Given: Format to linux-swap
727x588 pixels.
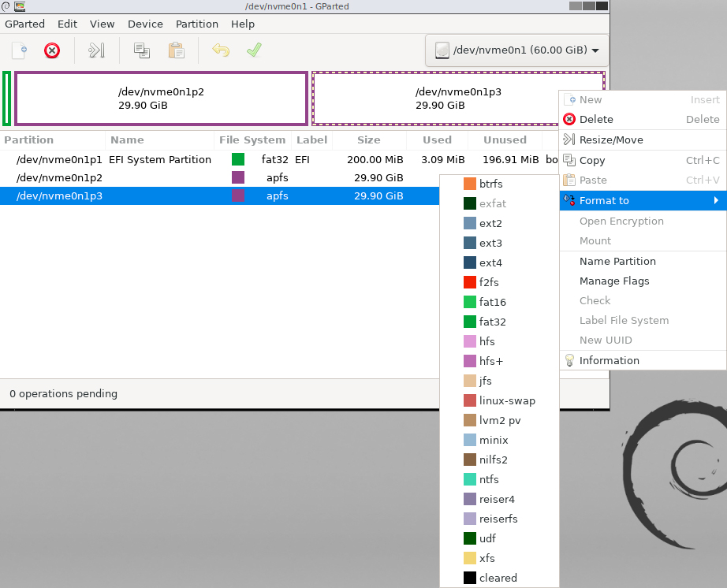Looking at the screenshot, I should tap(499, 400).
